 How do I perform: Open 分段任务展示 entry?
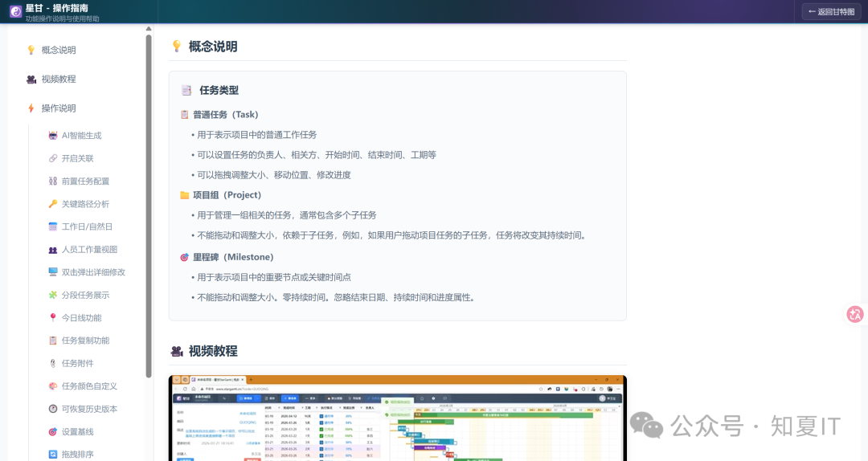click(85, 295)
